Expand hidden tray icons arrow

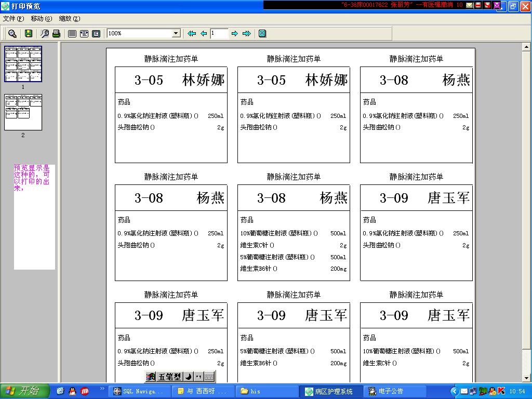tap(455, 391)
